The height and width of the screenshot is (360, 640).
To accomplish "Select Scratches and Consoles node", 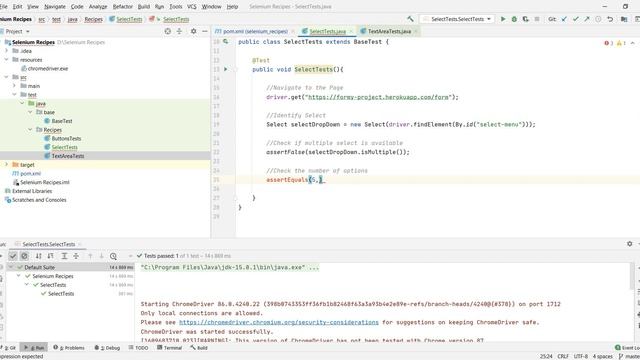I will [x=39, y=200].
